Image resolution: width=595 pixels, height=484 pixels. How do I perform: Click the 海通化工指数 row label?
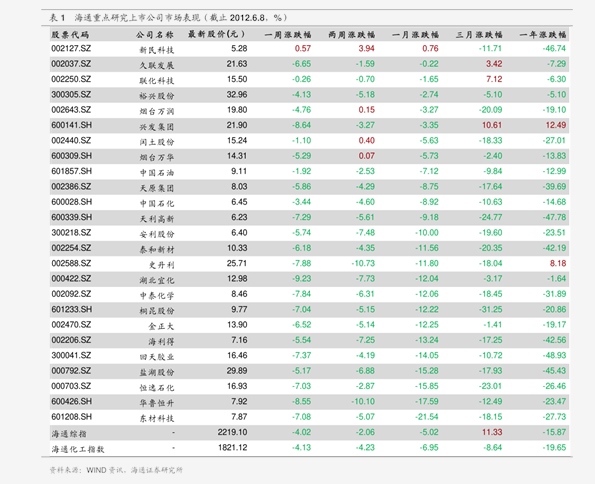(x=78, y=449)
